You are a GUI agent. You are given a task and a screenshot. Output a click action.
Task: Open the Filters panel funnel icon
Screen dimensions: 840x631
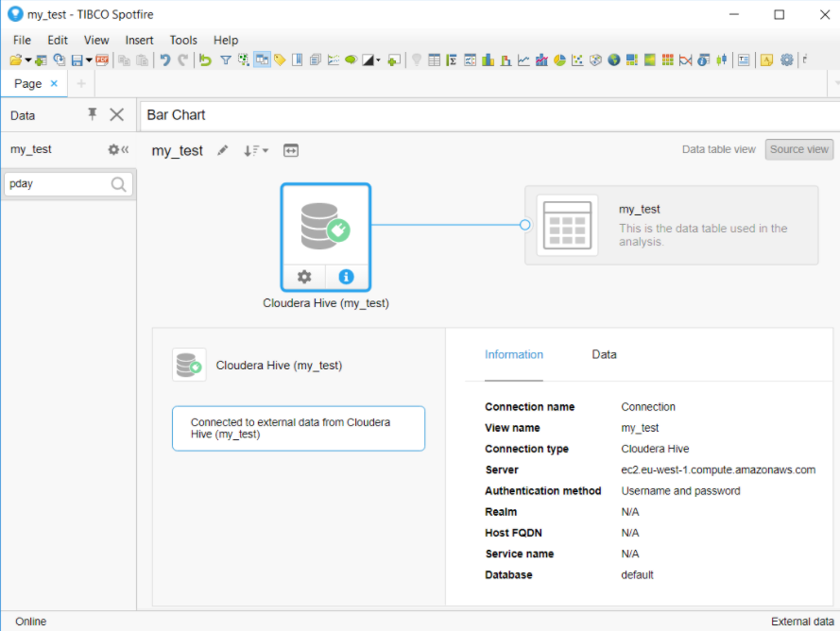pos(226,60)
